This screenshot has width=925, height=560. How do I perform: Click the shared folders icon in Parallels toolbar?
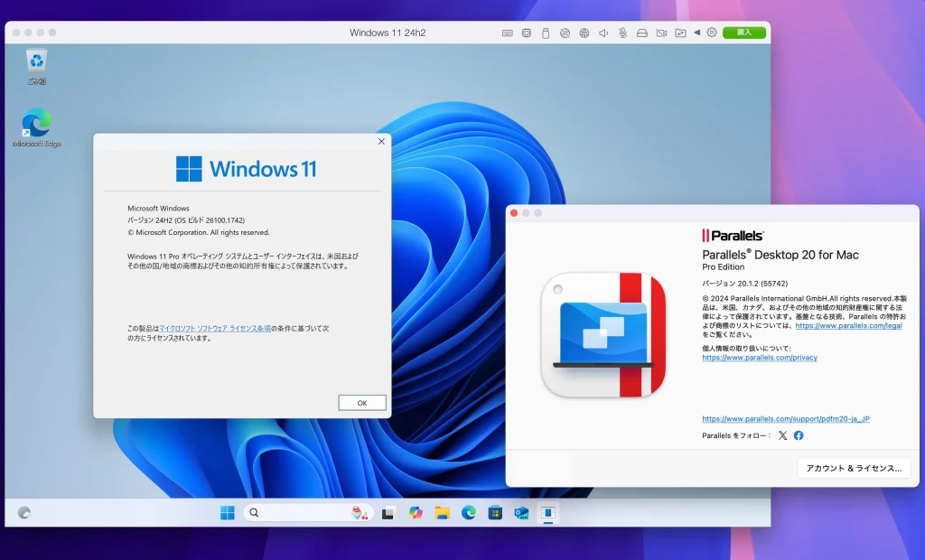[x=679, y=32]
